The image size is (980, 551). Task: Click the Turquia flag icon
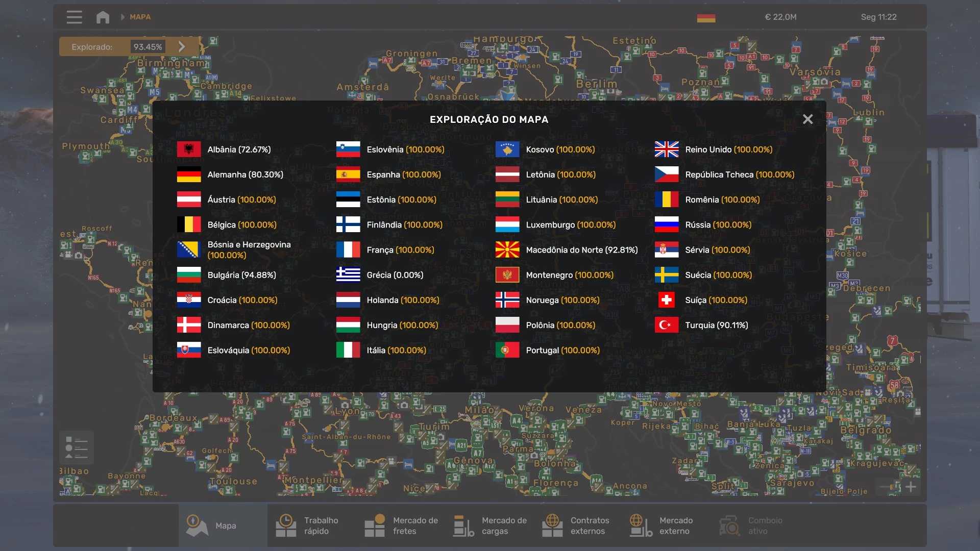click(666, 325)
